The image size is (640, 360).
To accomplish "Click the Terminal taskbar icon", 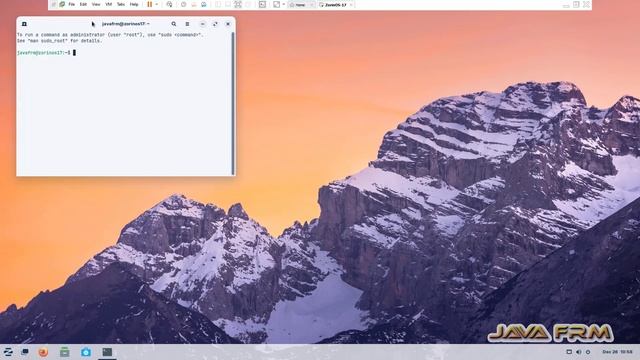I will 107,352.
